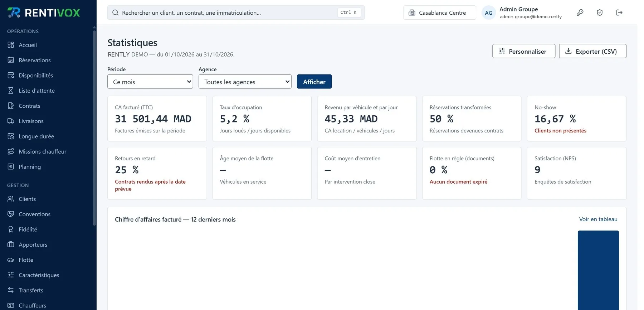The image size is (644, 310).
Task: Click the Longue durée icon
Action: pos(11,136)
